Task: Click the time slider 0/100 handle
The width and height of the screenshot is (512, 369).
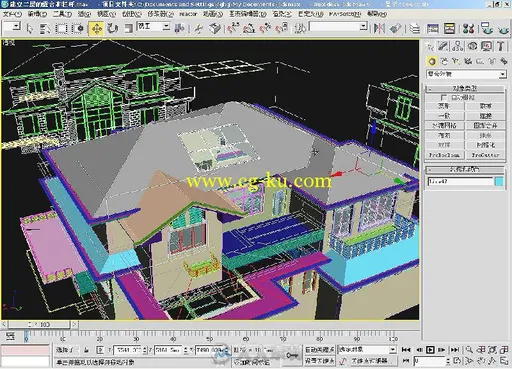Action: pos(40,324)
